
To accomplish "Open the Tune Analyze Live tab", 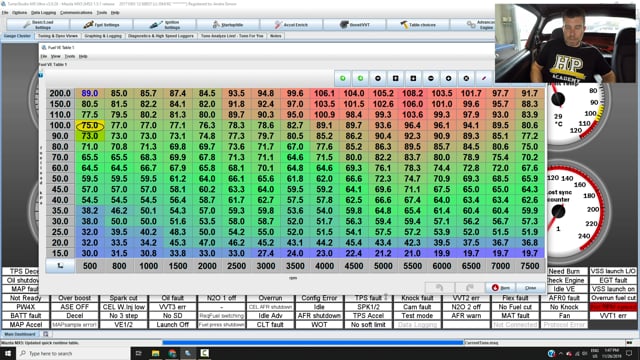I will point(232,36).
